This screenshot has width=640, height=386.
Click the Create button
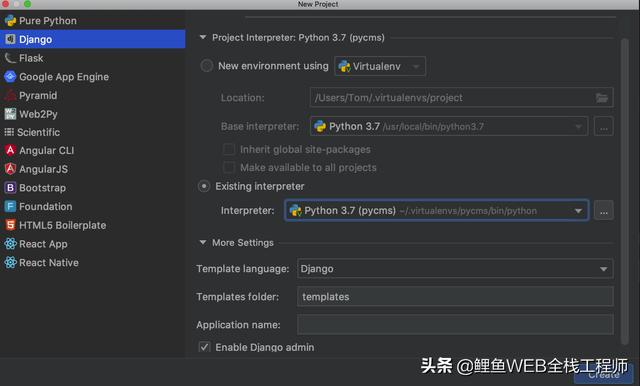(x=604, y=374)
